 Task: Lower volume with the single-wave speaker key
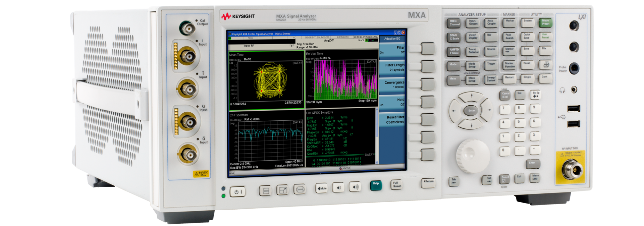click(x=338, y=188)
